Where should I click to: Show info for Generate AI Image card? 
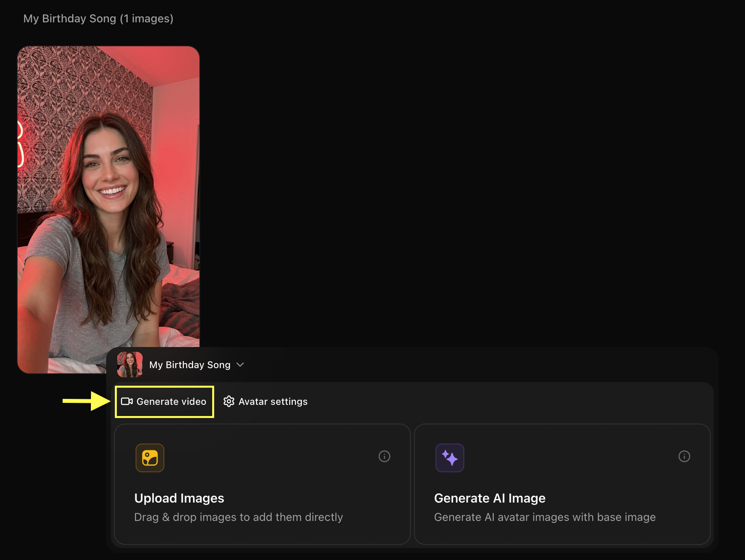[x=684, y=456]
